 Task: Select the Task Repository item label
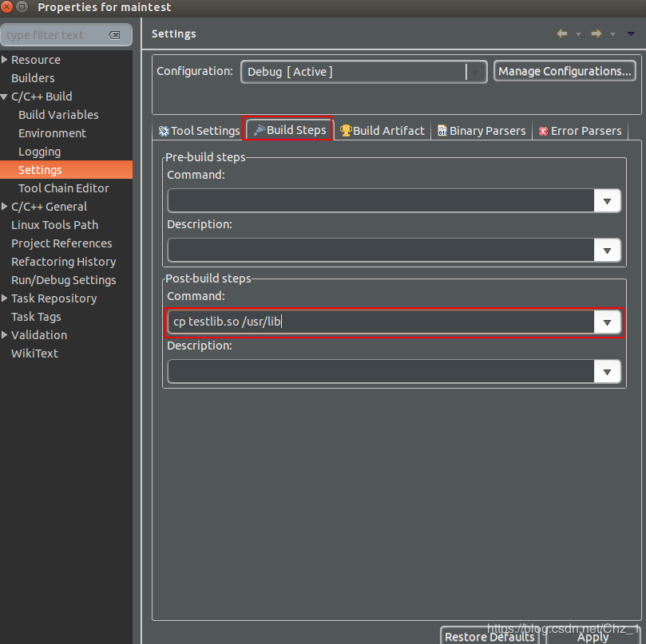54,298
